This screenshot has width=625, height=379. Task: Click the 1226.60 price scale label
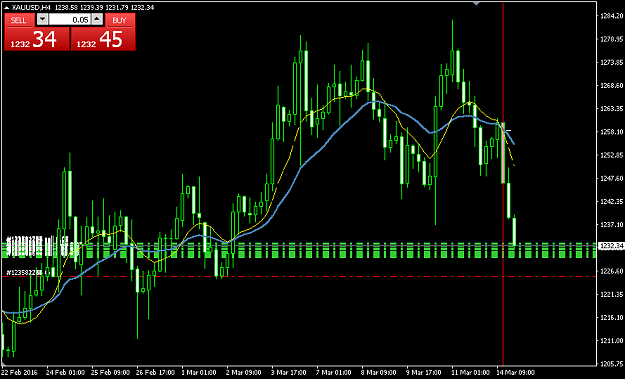point(611,271)
